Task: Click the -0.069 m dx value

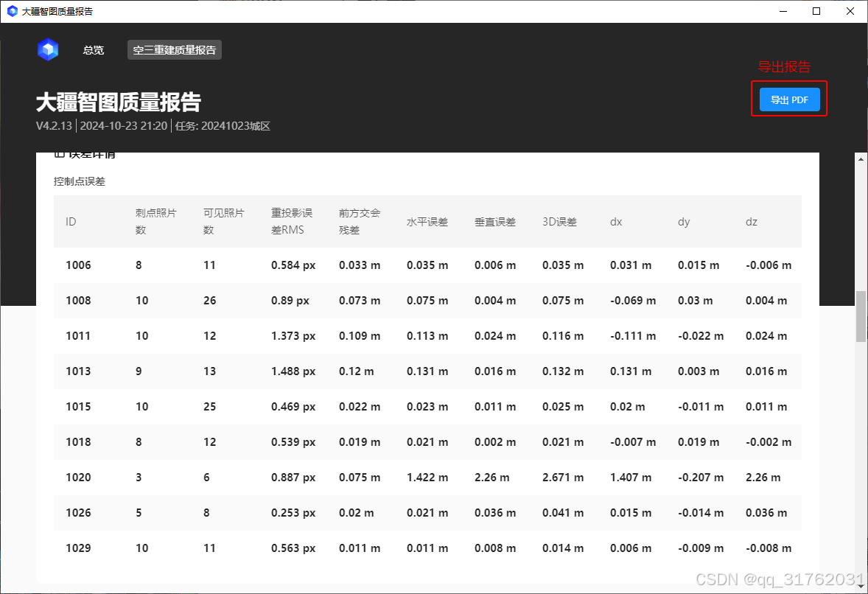Action: pos(633,301)
